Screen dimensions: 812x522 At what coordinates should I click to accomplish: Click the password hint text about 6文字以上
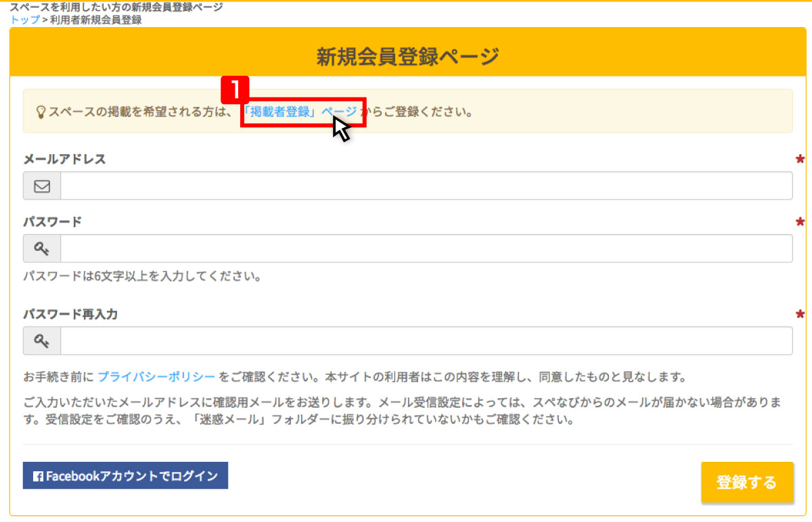coord(142,277)
